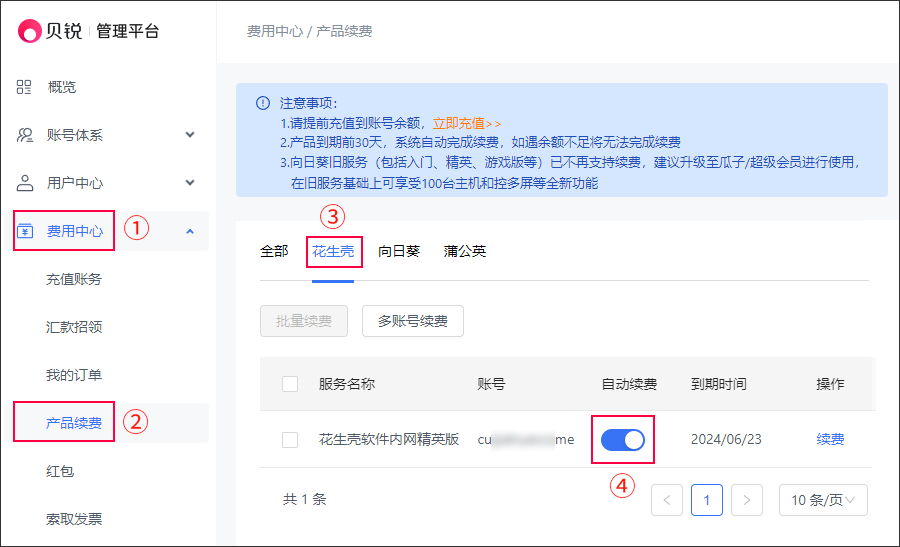Screen dimensions: 900x547
Task: Click the 花生壳软件内网精英版 service name
Action: tap(389, 440)
